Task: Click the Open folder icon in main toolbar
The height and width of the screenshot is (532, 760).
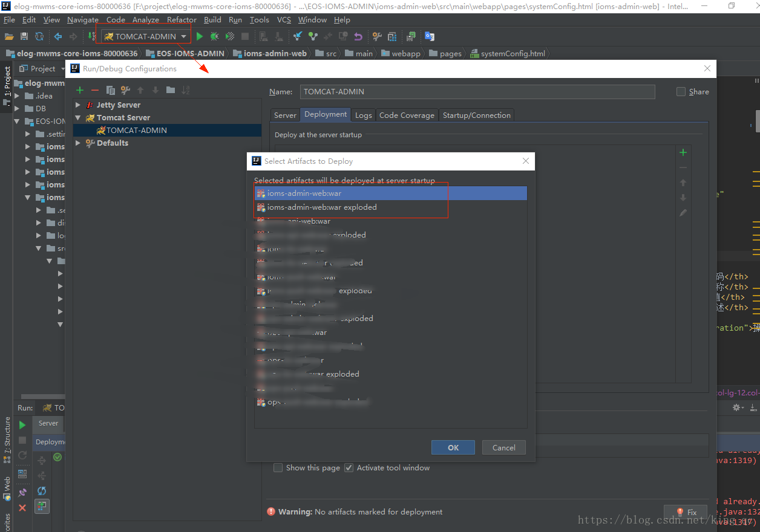Action: click(x=9, y=37)
